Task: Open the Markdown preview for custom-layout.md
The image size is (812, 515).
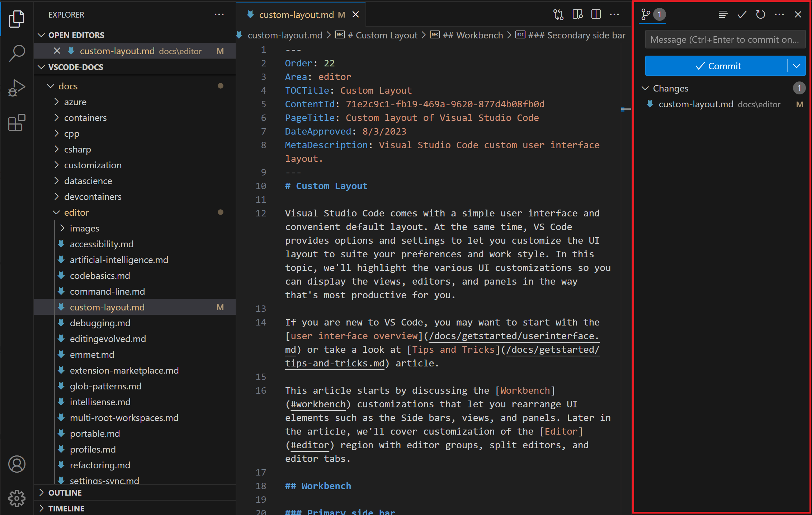Action: (x=577, y=15)
